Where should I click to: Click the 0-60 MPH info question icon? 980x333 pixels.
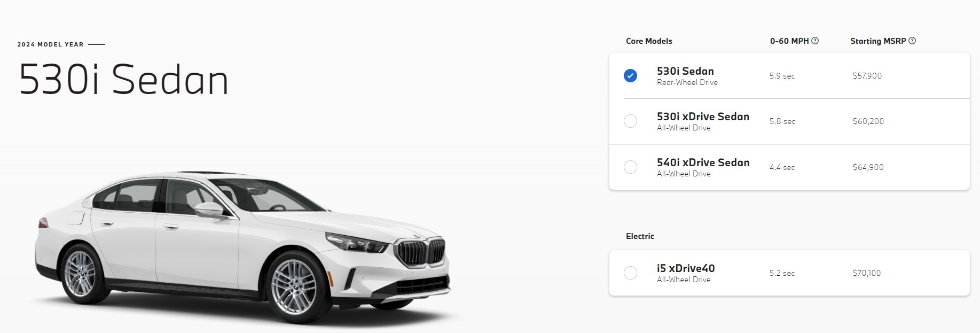(x=815, y=41)
